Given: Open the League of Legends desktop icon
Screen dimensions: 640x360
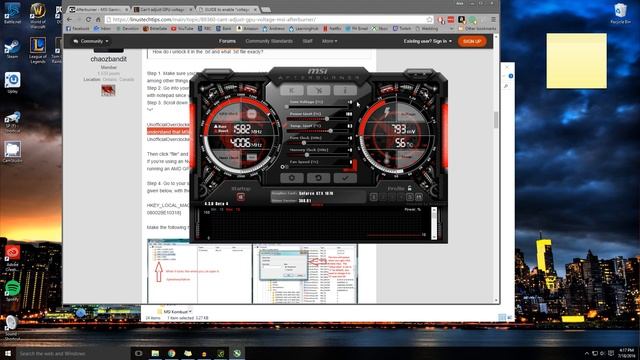Looking at the screenshot, I should 38,51.
